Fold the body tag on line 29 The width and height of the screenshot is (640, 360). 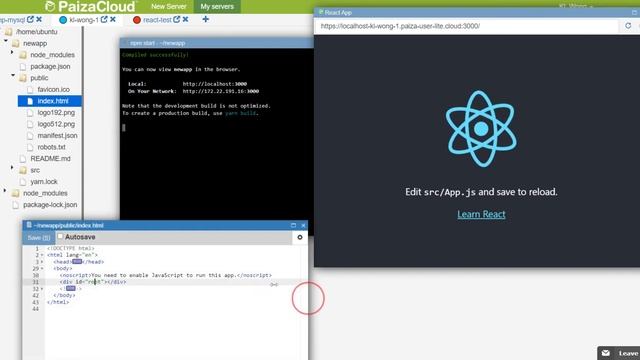click(42, 269)
